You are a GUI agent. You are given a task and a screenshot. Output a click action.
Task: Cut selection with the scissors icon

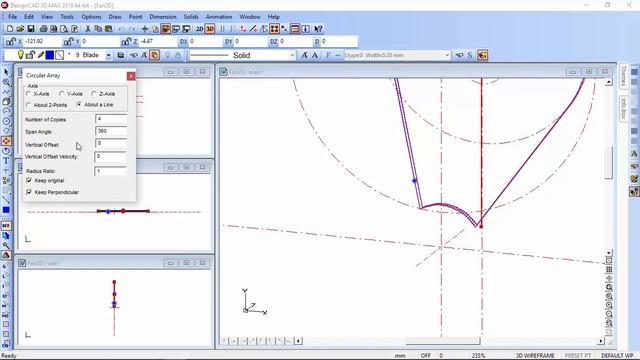[87, 29]
